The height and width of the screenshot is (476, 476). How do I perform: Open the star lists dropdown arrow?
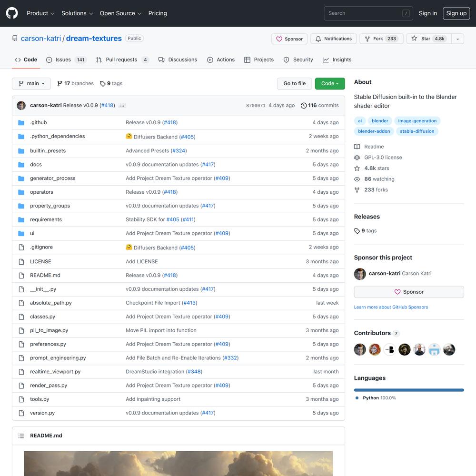coord(457,39)
